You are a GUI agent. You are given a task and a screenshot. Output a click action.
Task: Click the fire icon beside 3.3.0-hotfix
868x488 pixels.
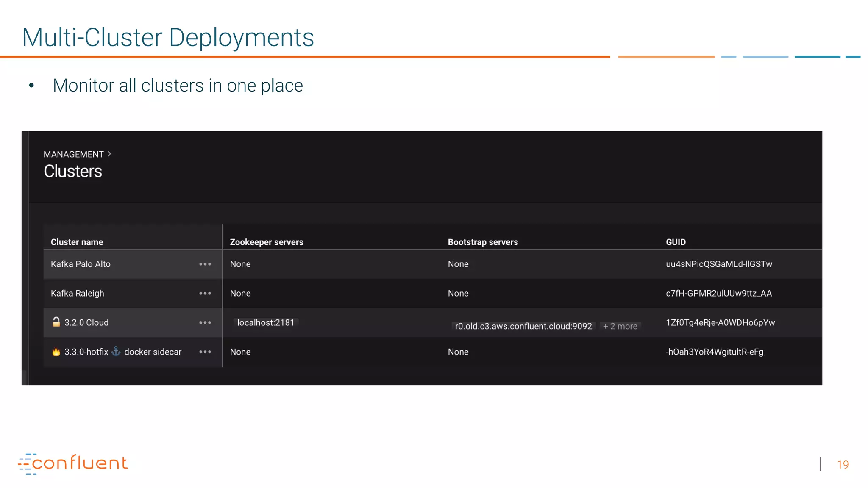[x=56, y=352]
